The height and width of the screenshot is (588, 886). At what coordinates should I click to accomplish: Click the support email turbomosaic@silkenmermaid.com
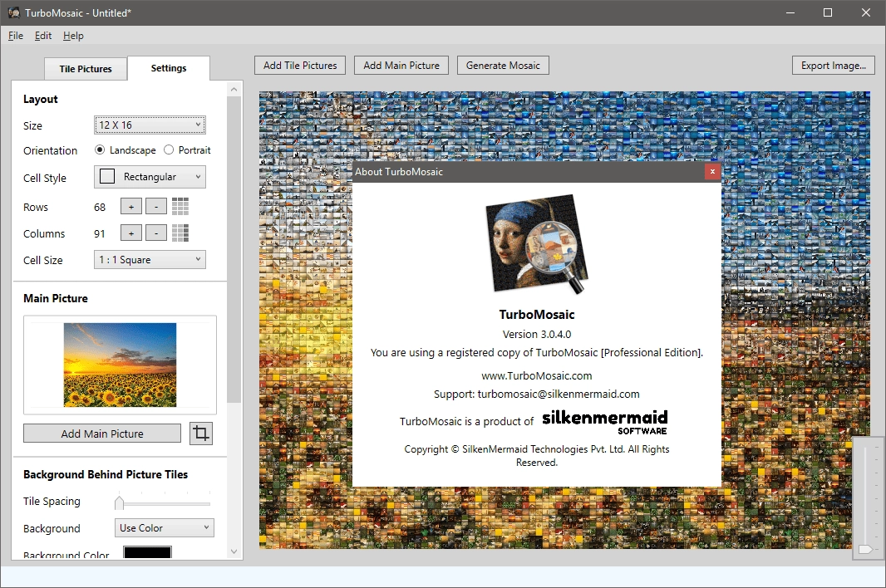click(559, 394)
